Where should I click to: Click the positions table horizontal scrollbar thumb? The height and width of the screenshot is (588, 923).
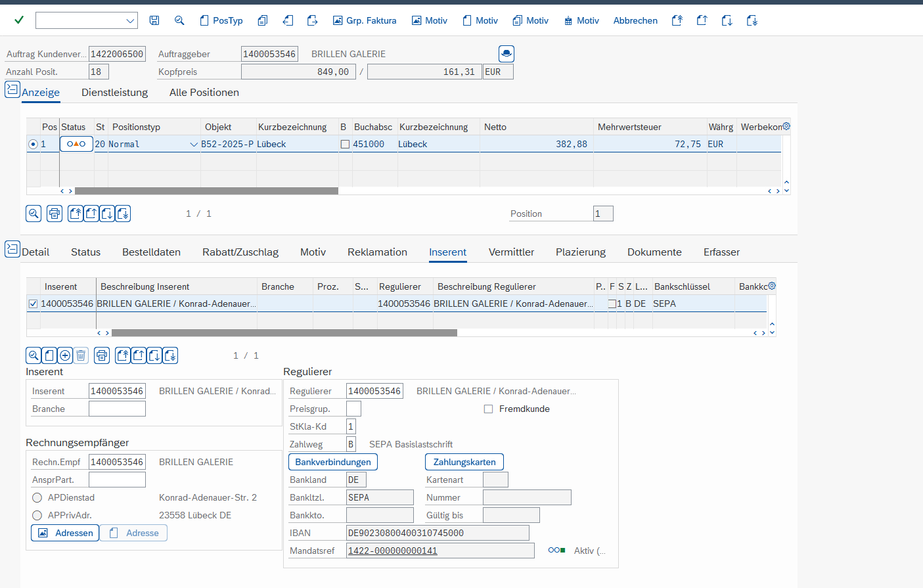pyautogui.click(x=206, y=191)
